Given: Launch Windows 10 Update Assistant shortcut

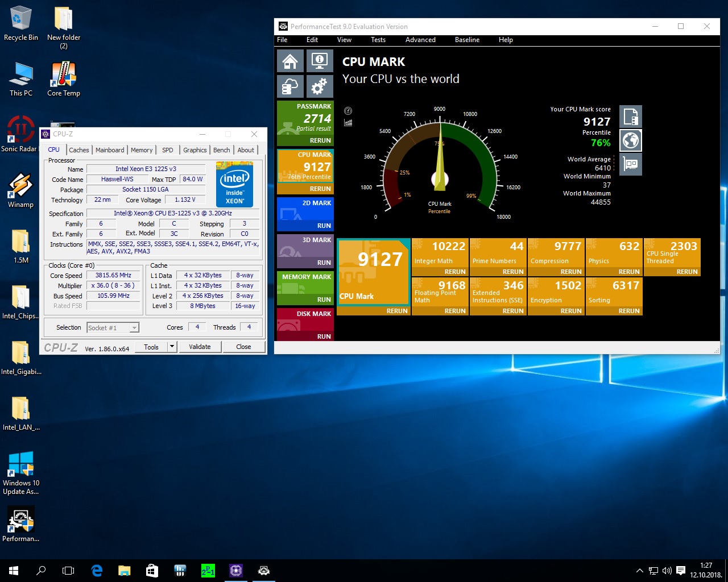Looking at the screenshot, I should pyautogui.click(x=21, y=473).
